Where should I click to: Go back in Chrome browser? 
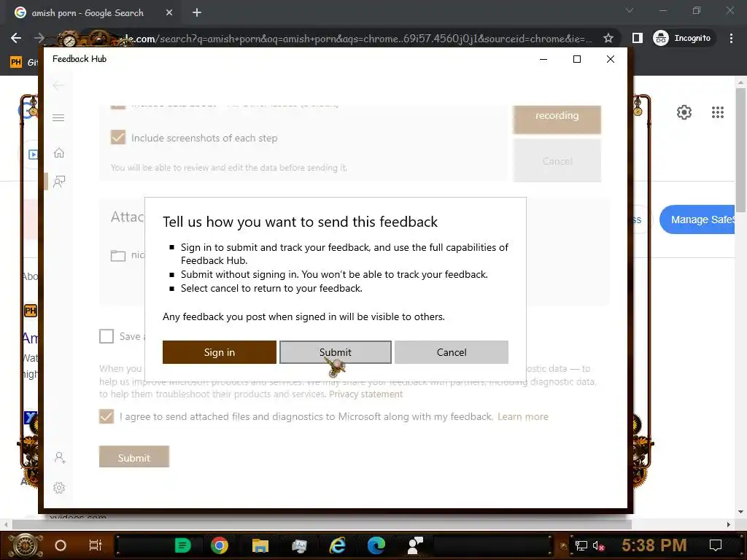[16, 38]
